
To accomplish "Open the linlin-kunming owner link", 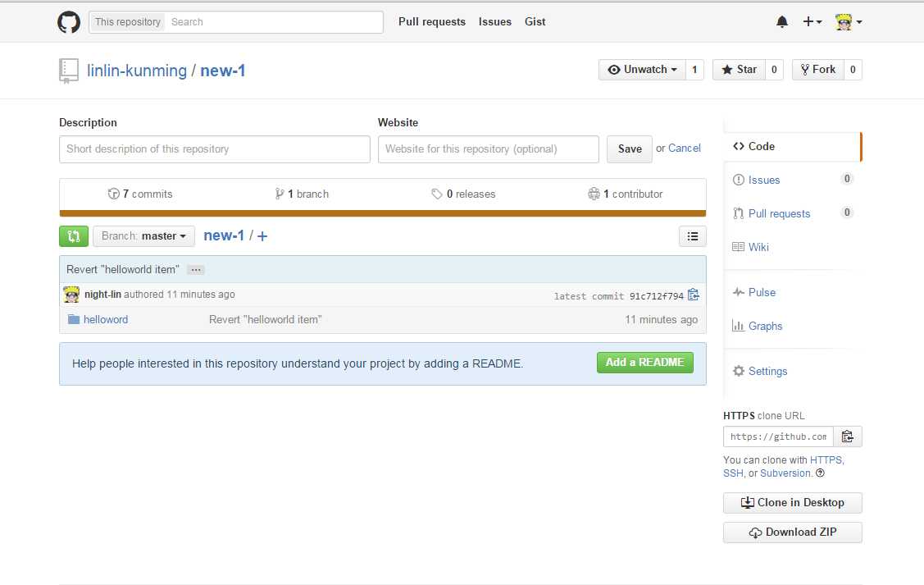I will [137, 71].
